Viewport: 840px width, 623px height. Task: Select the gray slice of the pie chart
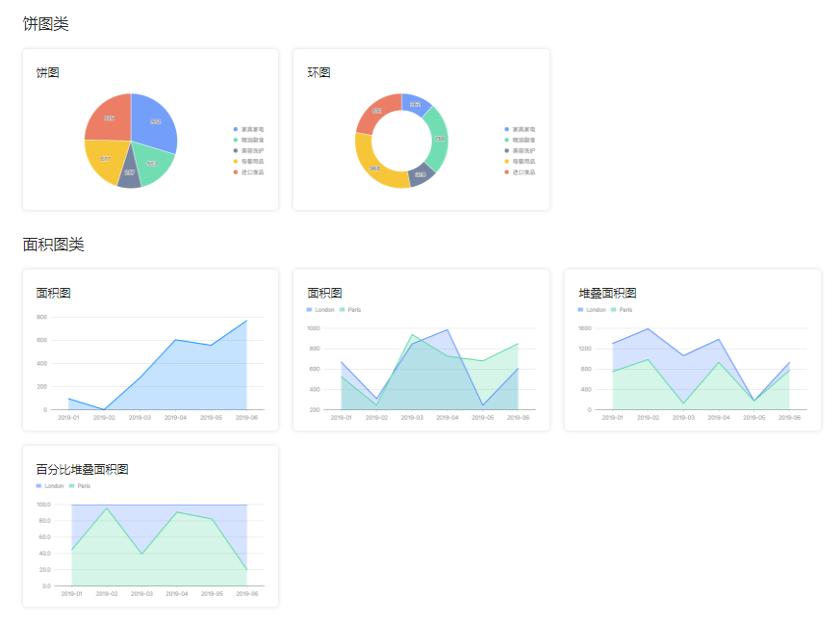(129, 174)
